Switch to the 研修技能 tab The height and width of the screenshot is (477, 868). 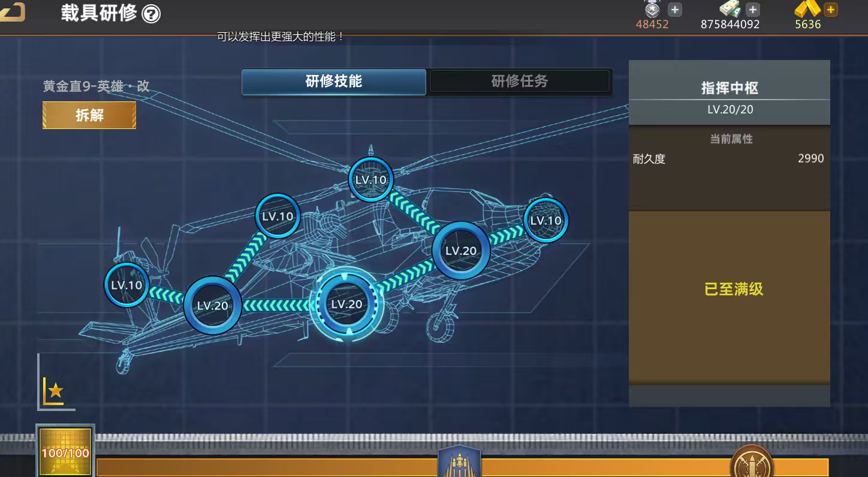[334, 82]
